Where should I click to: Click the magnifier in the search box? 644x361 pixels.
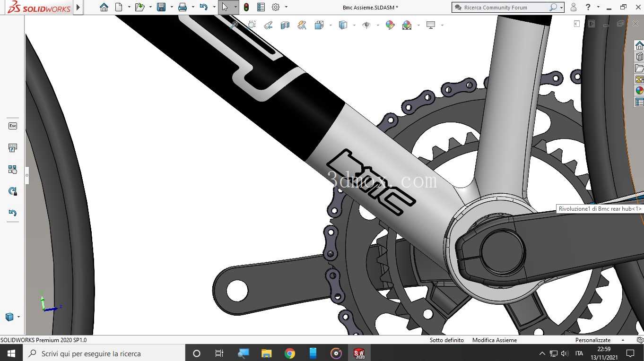(553, 8)
